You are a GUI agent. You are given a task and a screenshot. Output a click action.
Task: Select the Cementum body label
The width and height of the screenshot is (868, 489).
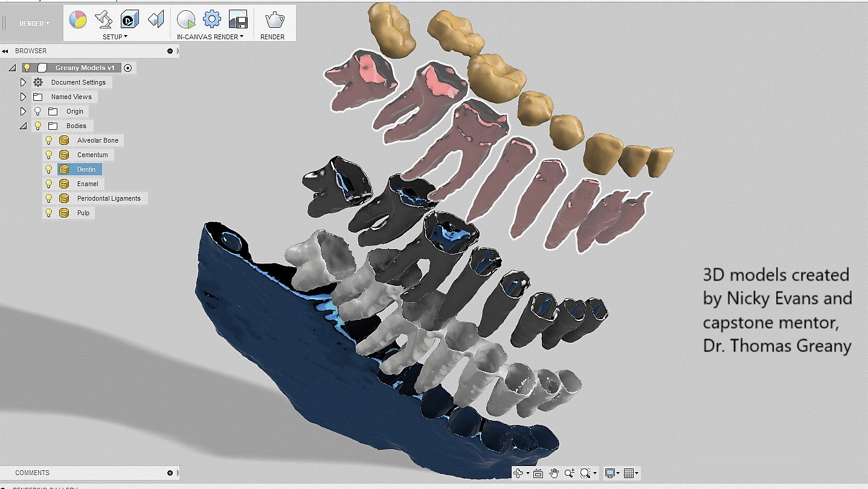point(92,155)
